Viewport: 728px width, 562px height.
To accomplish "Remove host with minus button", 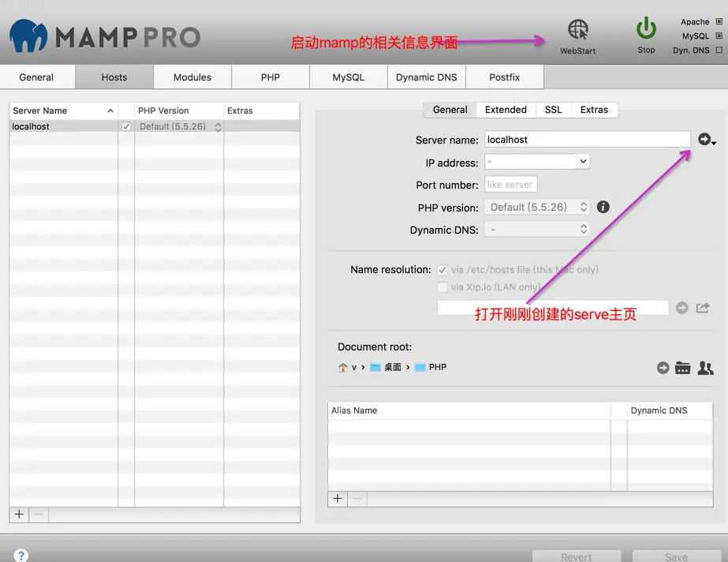I will click(39, 514).
